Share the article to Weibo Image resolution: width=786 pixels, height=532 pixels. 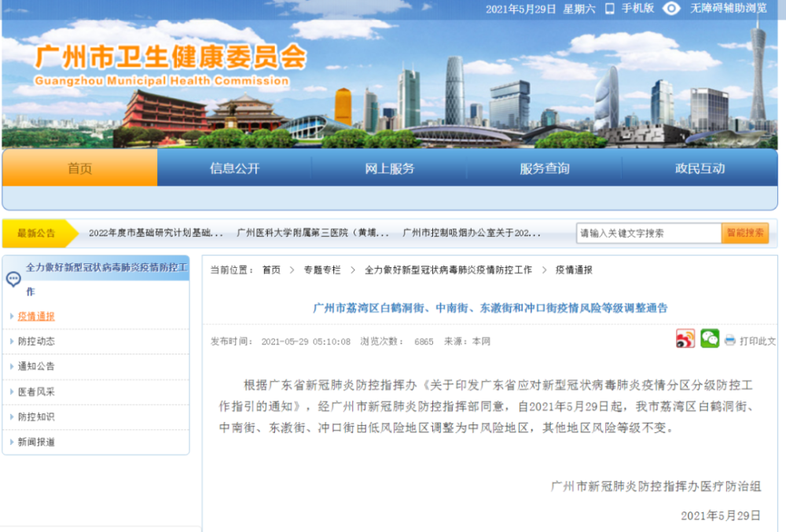point(685,338)
